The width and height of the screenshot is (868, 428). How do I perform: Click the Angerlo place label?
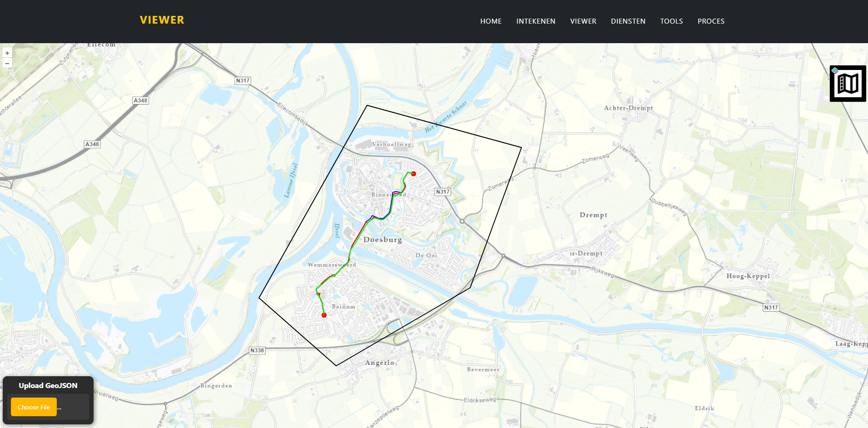(x=379, y=363)
